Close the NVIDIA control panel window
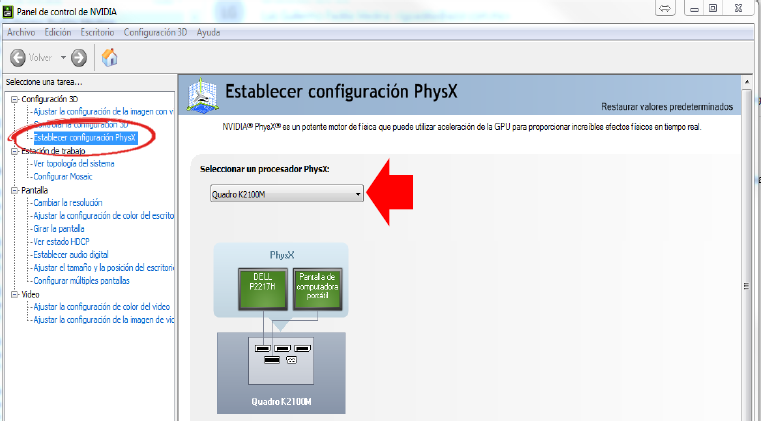 739,8
